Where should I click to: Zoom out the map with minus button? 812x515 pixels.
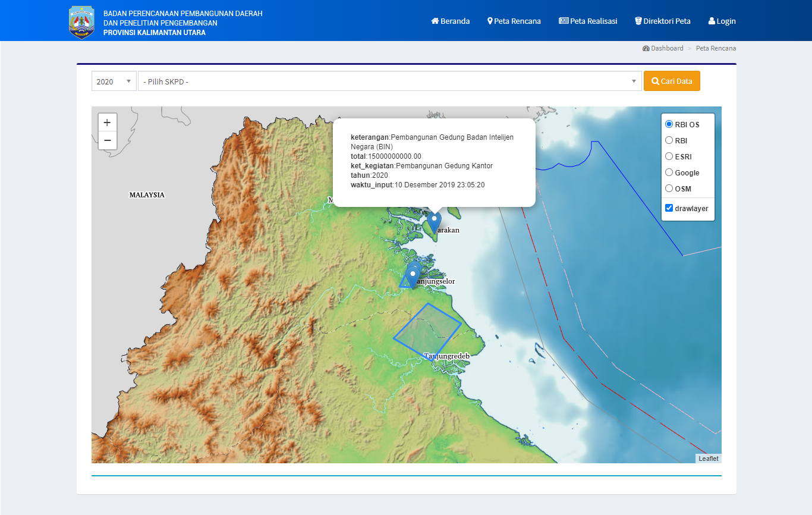(x=107, y=140)
